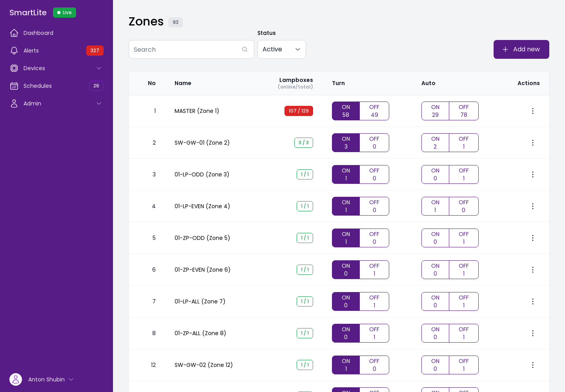Open actions menu for 01-LP-ALL (Zone 7)
The image size is (565, 392).
coord(533,301)
